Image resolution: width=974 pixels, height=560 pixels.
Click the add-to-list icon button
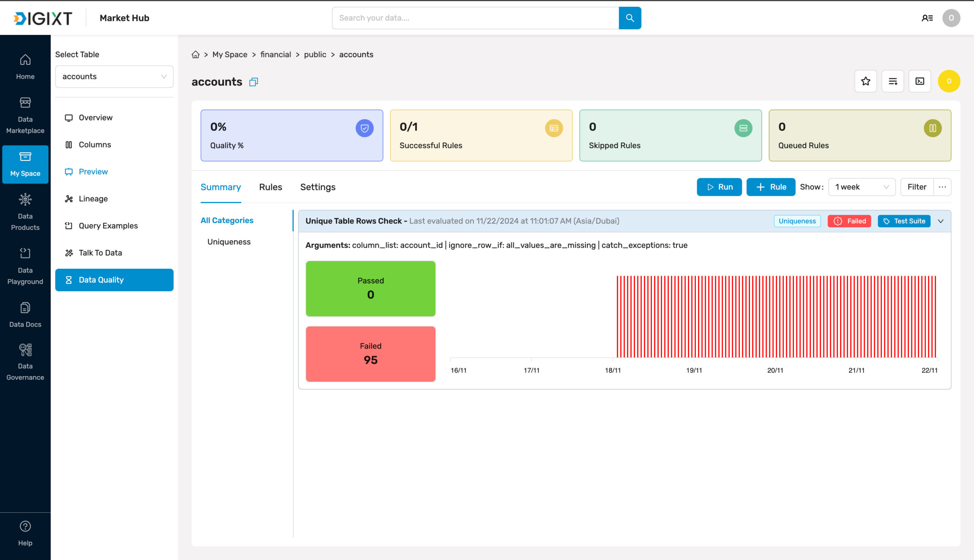[893, 81]
